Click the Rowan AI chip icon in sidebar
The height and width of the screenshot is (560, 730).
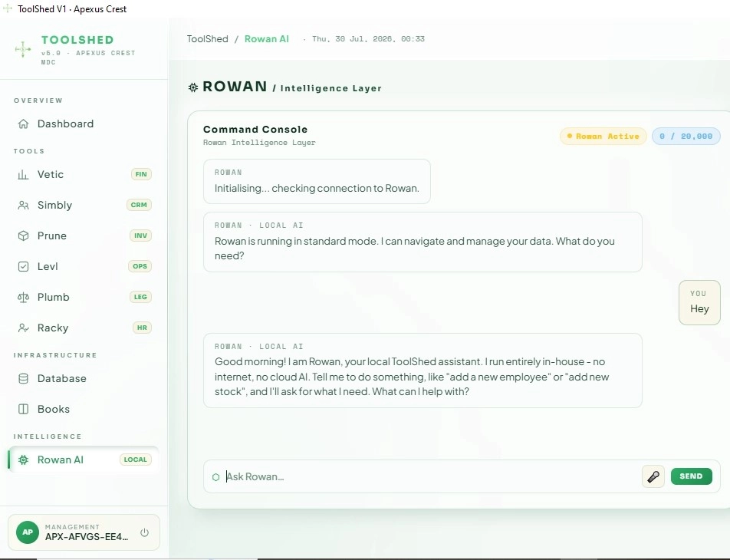pyautogui.click(x=23, y=460)
